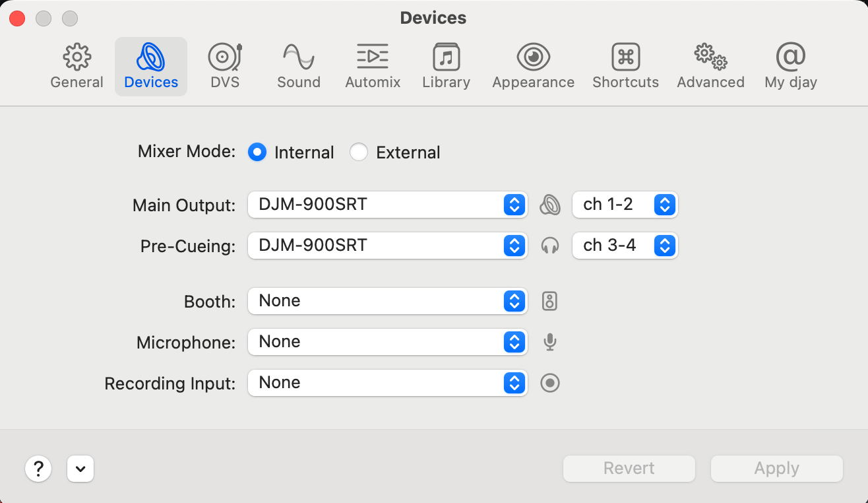This screenshot has height=503, width=868.
Task: Select Internal mixer mode
Action: pos(257,152)
